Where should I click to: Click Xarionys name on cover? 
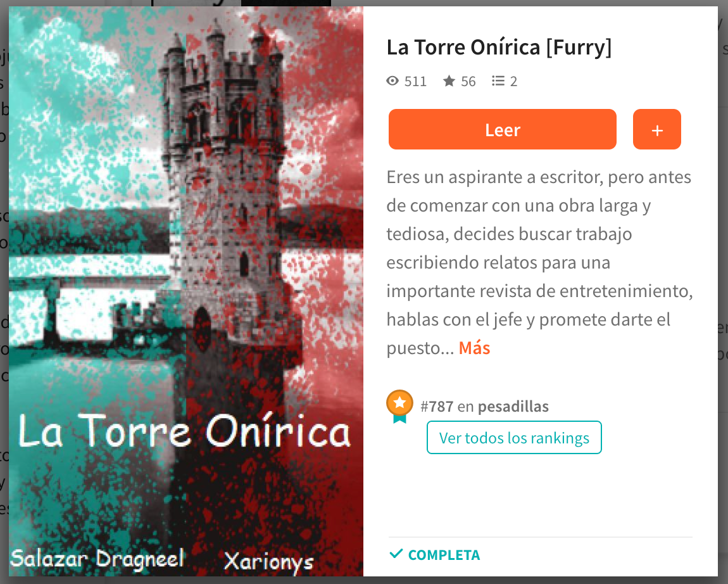pos(269,562)
